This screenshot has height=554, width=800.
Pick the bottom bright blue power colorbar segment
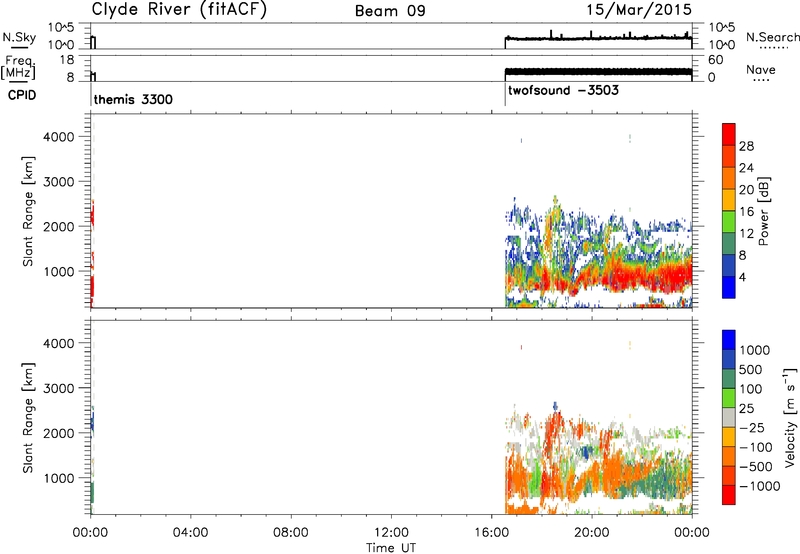729,287
